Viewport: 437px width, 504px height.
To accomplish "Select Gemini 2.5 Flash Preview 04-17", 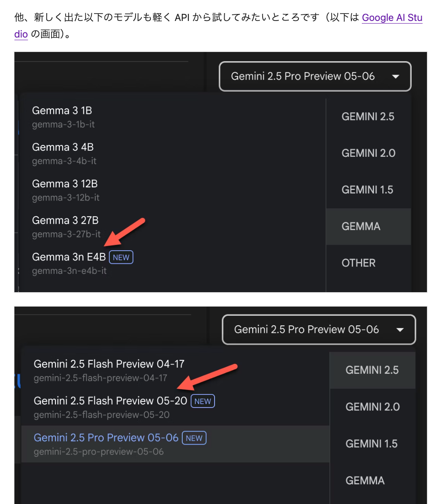I will click(109, 364).
